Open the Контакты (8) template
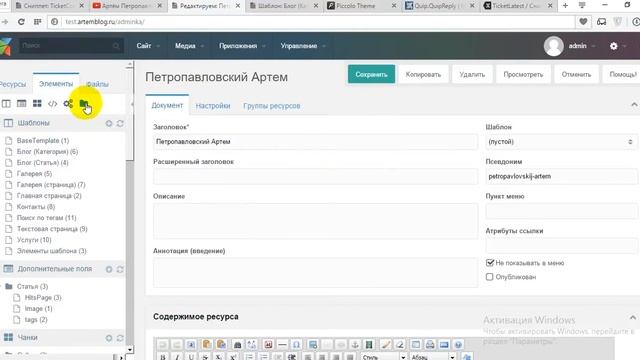 click(x=36, y=207)
